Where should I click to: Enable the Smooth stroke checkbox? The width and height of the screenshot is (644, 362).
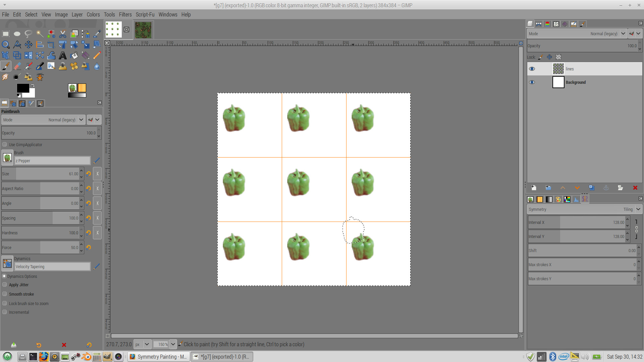tap(5, 294)
